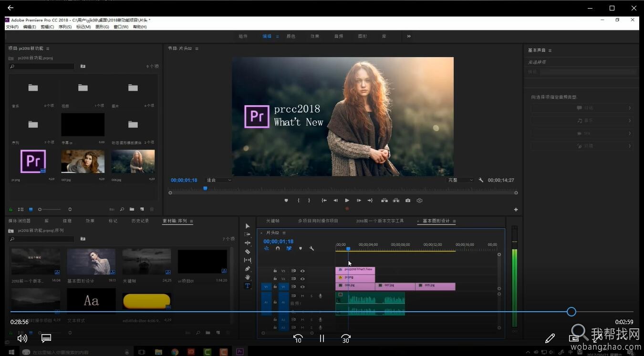
Task: Add marker in Program monitor
Action: [x=286, y=201]
